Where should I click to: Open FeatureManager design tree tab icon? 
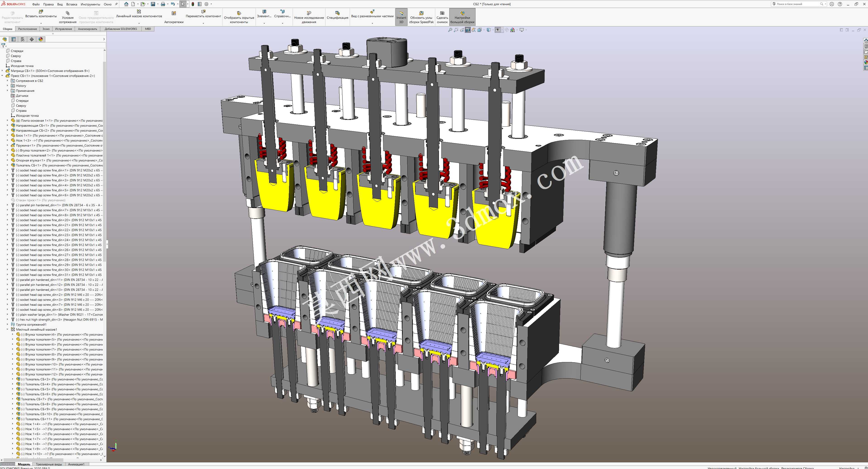[5, 39]
